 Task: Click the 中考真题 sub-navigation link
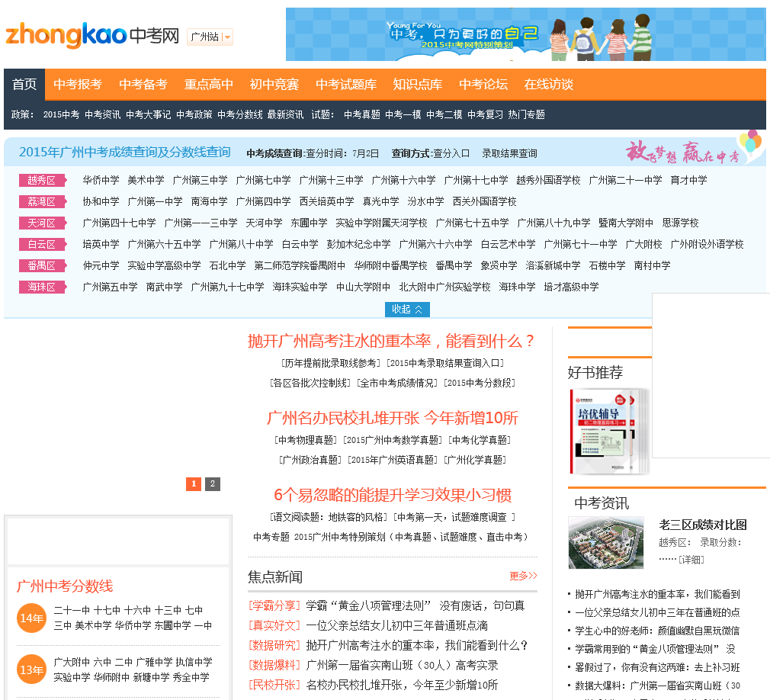click(x=362, y=114)
